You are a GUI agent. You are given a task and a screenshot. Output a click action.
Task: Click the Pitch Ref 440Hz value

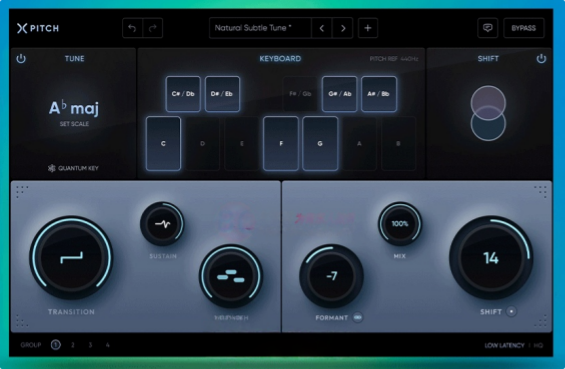click(x=394, y=58)
